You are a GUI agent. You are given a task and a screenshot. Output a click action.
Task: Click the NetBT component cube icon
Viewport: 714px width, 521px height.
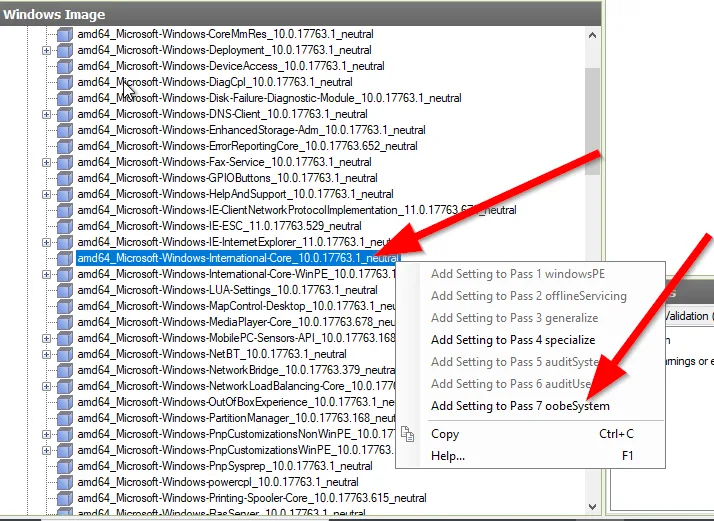coord(65,354)
